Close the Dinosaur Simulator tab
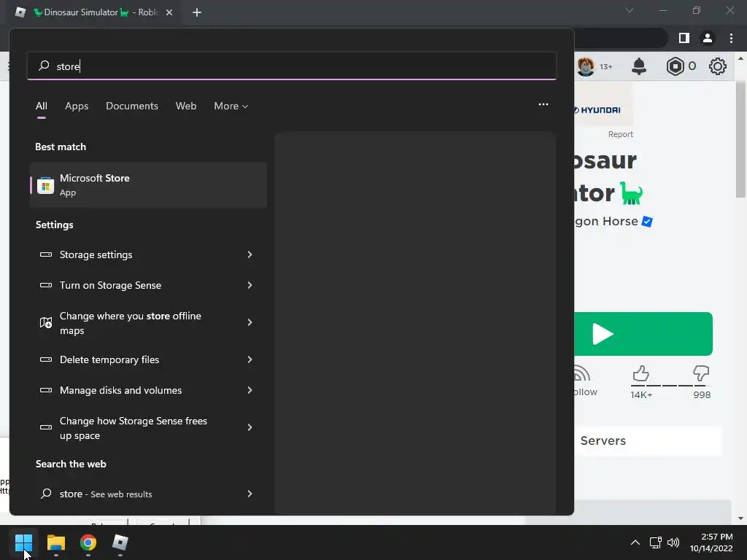The width and height of the screenshot is (747, 560). coord(169,12)
